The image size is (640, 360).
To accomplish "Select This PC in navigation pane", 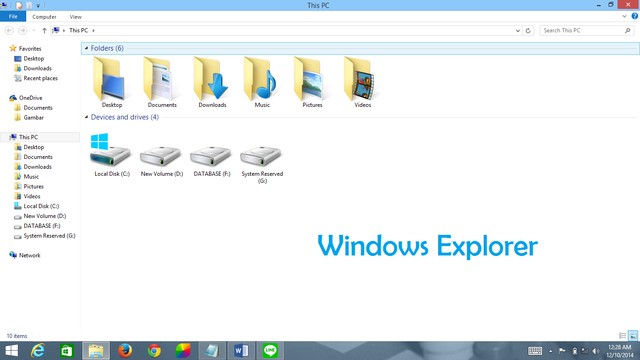I will 28,137.
